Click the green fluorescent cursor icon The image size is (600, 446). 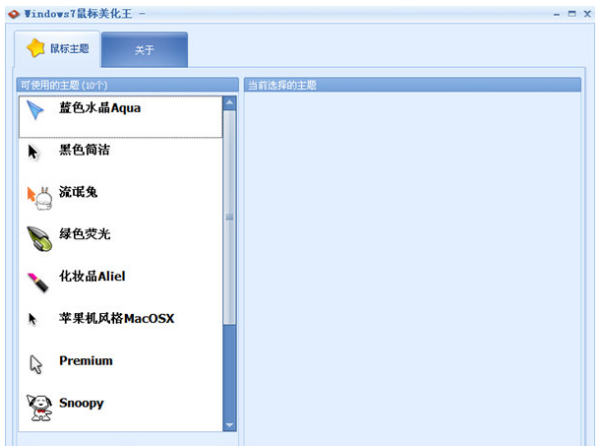39,238
